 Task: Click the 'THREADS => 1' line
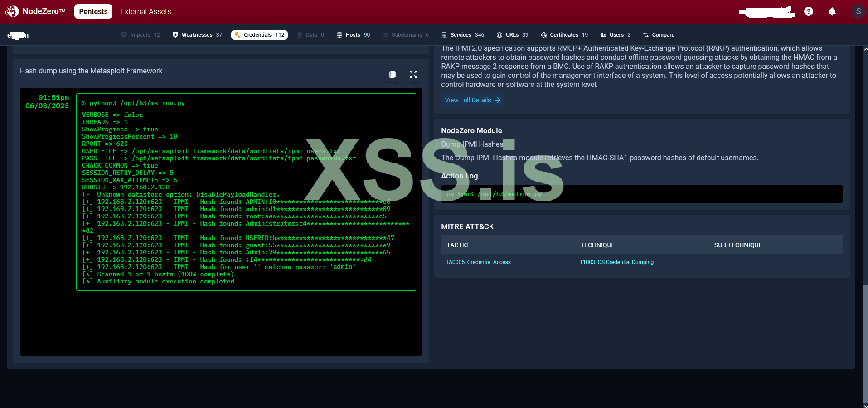point(105,122)
